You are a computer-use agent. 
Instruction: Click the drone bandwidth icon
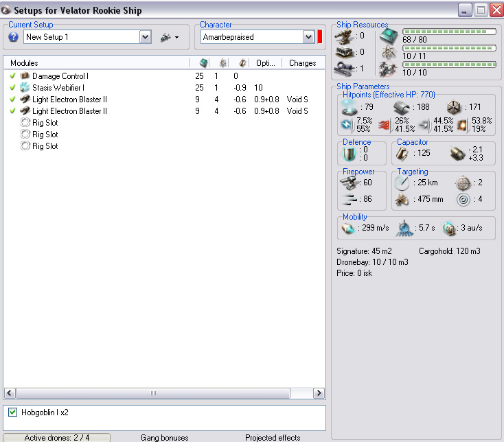click(x=388, y=69)
